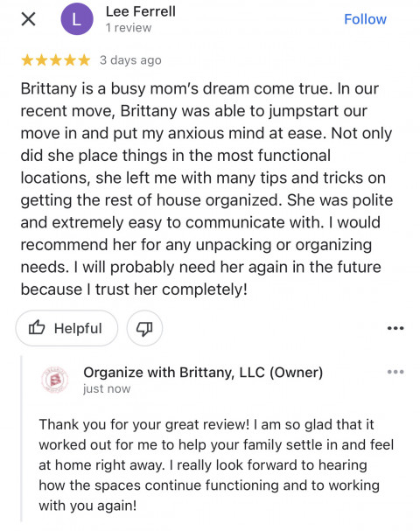Click the thumbs-up icon in Helpful button
The image size is (420, 531).
(x=37, y=327)
